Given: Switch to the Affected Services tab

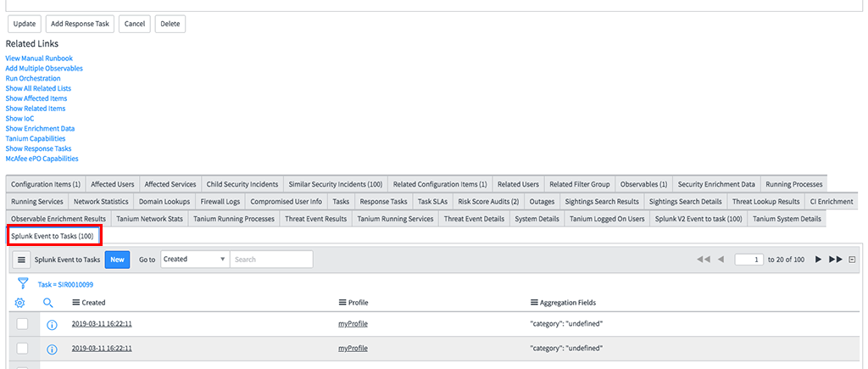Looking at the screenshot, I should point(170,184).
